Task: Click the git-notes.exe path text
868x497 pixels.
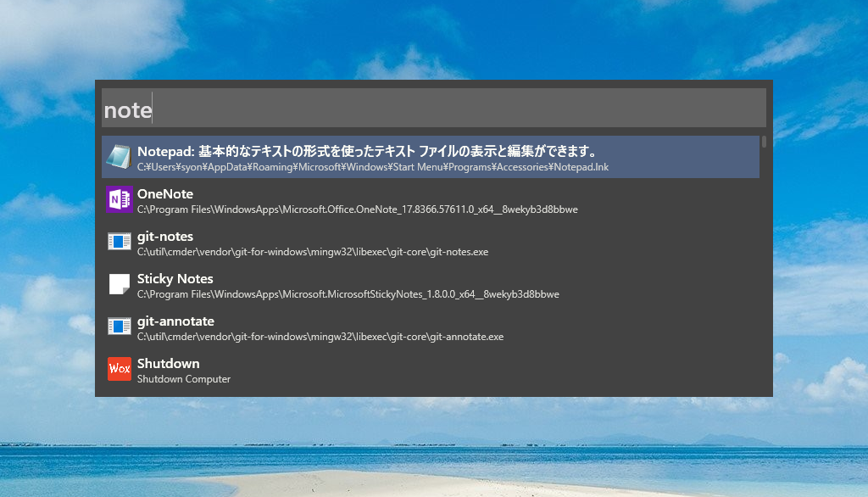Action: point(313,252)
